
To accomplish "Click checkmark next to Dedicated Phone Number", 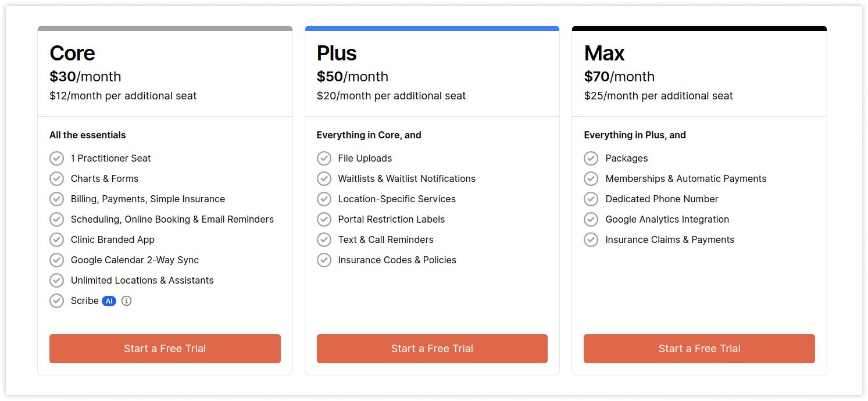I will pos(591,199).
